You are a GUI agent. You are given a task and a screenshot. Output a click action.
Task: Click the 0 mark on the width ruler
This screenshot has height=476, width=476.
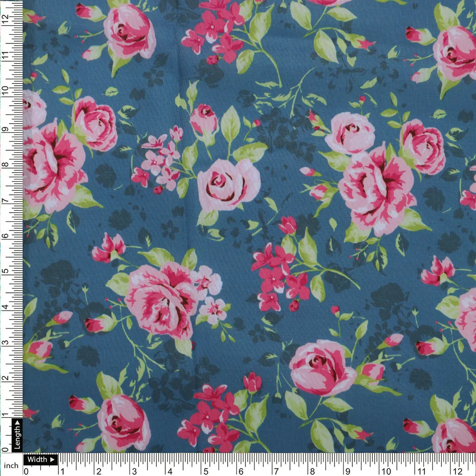tap(27, 470)
